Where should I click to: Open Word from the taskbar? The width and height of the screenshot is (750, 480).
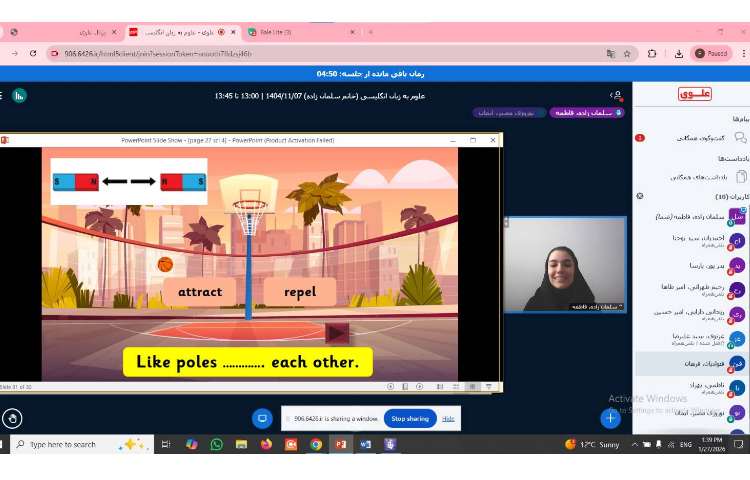(366, 445)
